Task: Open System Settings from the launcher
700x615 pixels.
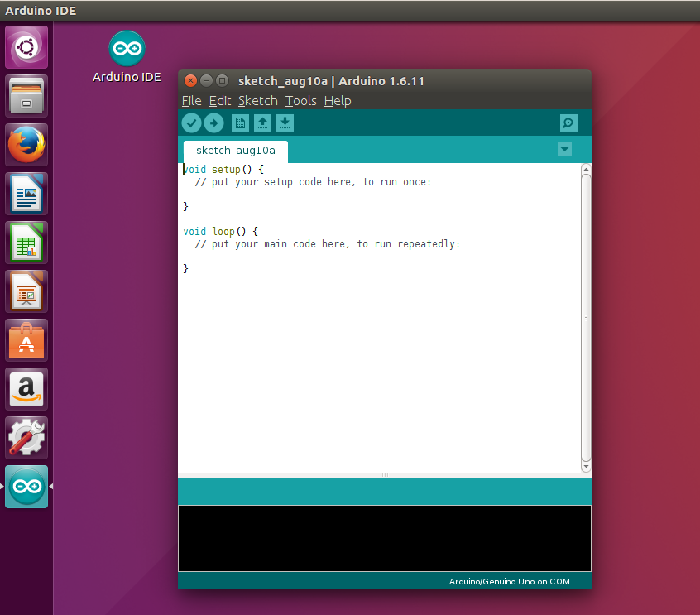Action: click(x=26, y=438)
